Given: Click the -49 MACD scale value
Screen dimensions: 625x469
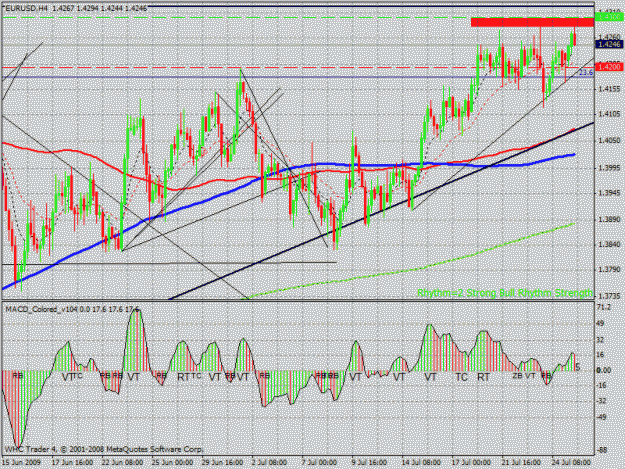Looking at the screenshot, I should coord(602,417).
